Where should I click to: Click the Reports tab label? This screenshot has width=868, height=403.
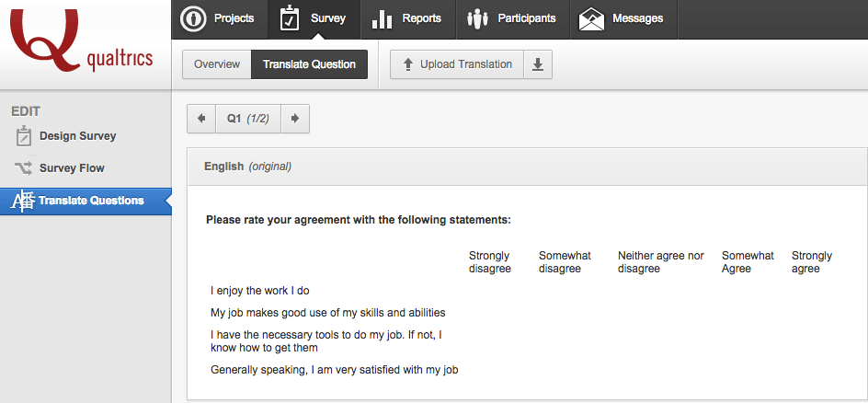pos(421,18)
